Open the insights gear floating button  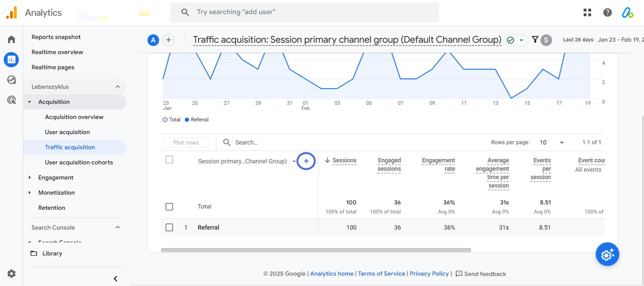(x=607, y=254)
